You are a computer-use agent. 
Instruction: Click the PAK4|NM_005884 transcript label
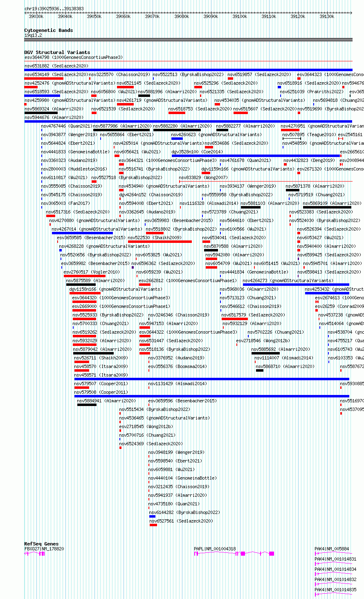click(x=332, y=549)
